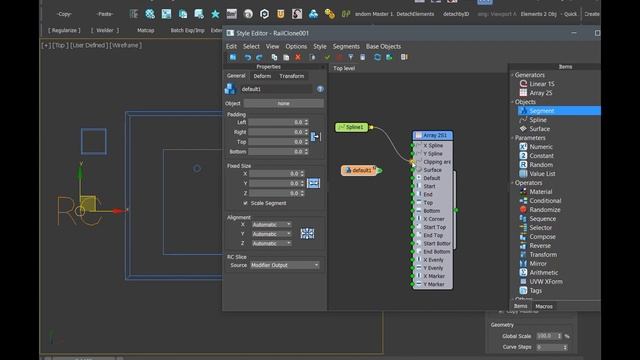Select the Linear 1S generator item
This screenshot has height=360, width=640.
(x=537, y=84)
